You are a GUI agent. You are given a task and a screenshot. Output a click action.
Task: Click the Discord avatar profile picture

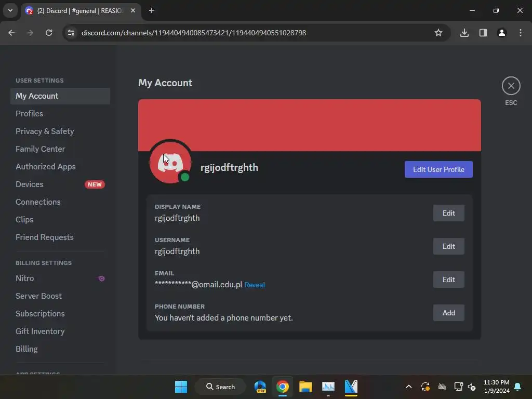(170, 162)
